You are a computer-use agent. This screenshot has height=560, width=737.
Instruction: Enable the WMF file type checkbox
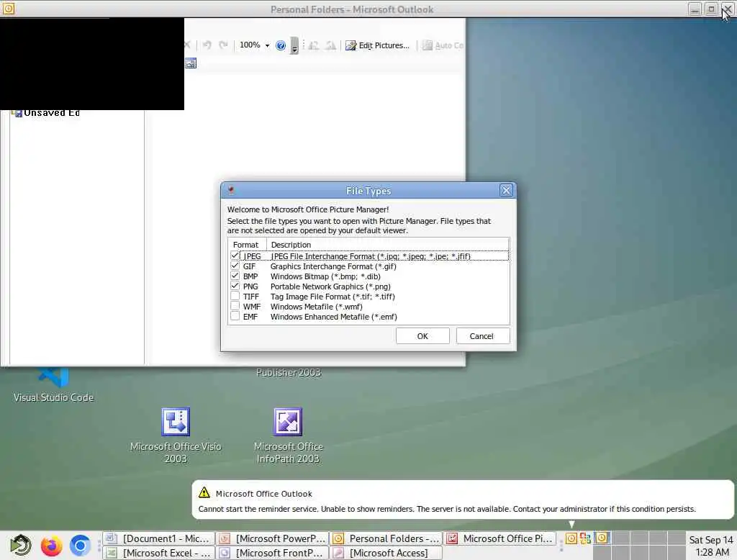click(235, 306)
